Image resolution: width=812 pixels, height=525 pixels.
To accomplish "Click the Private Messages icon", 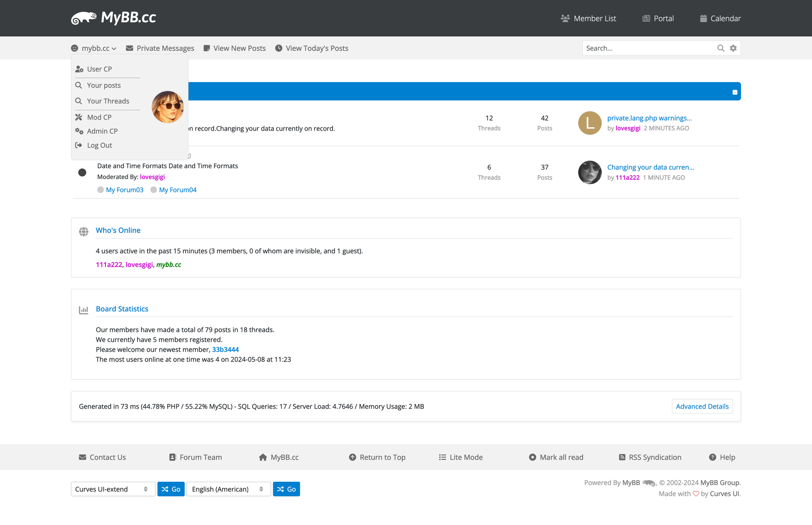I will [129, 48].
